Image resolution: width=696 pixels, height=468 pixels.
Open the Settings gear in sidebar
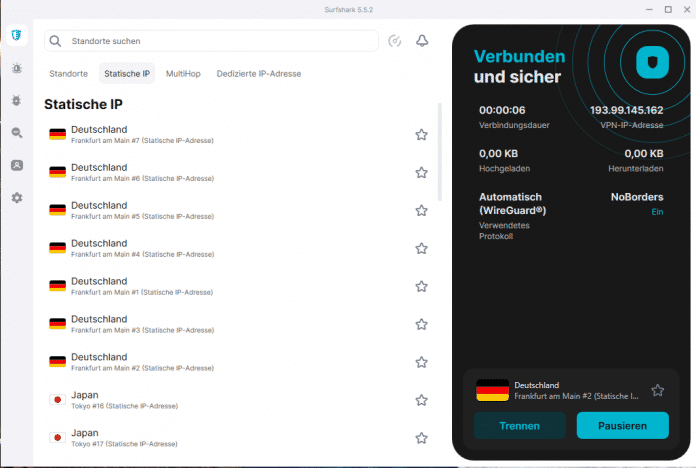[x=17, y=198]
